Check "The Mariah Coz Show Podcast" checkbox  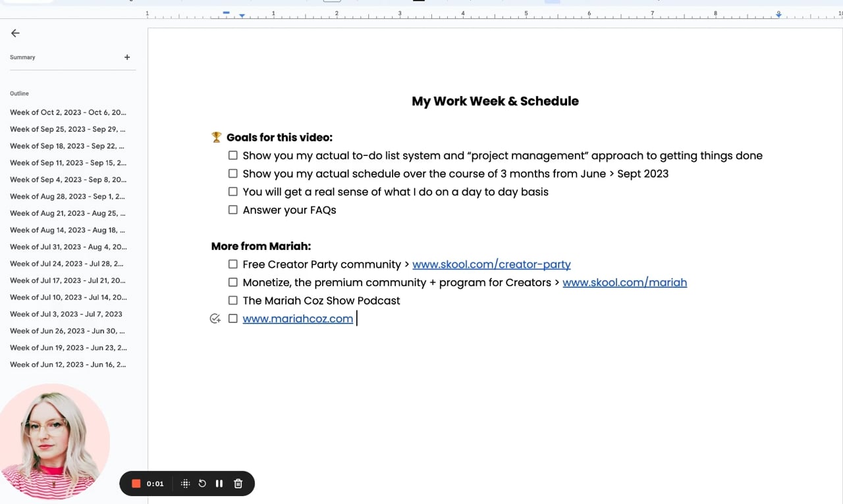(233, 300)
